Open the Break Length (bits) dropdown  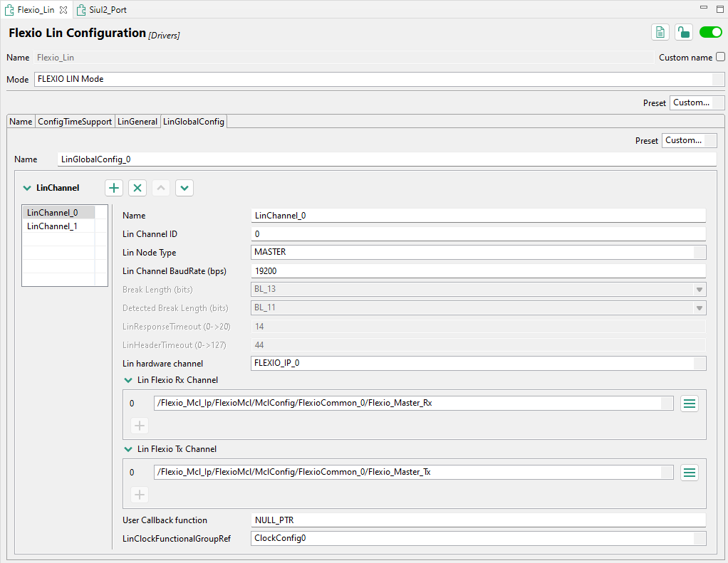[x=700, y=289]
